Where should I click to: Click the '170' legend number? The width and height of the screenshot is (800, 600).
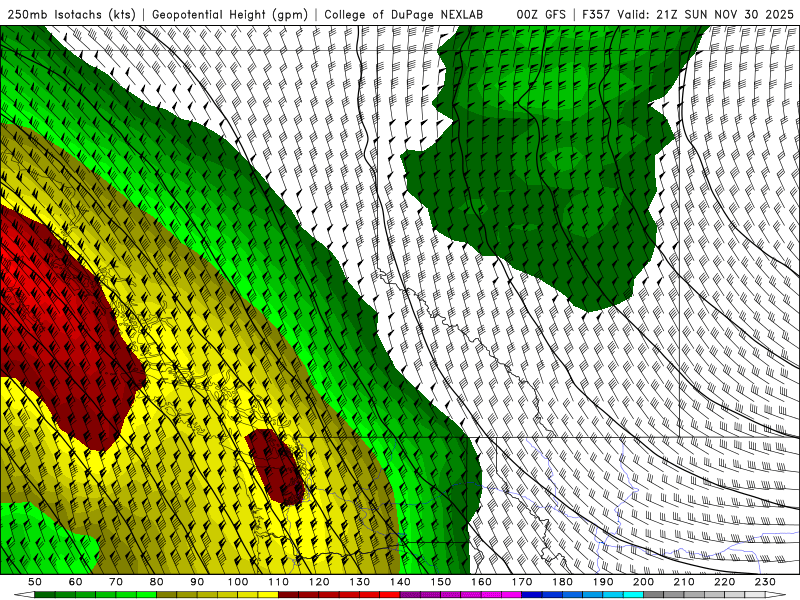click(x=522, y=582)
